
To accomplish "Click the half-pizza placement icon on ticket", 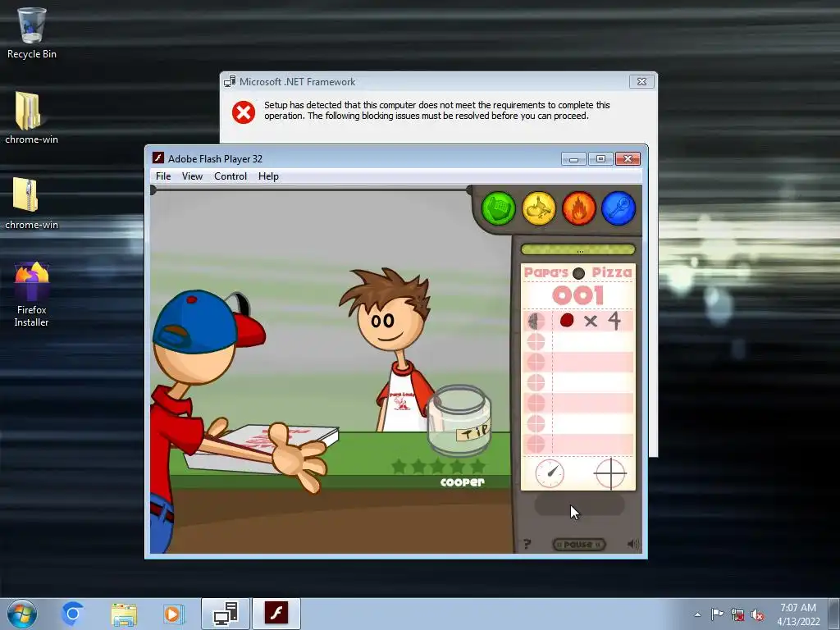I will 535,321.
